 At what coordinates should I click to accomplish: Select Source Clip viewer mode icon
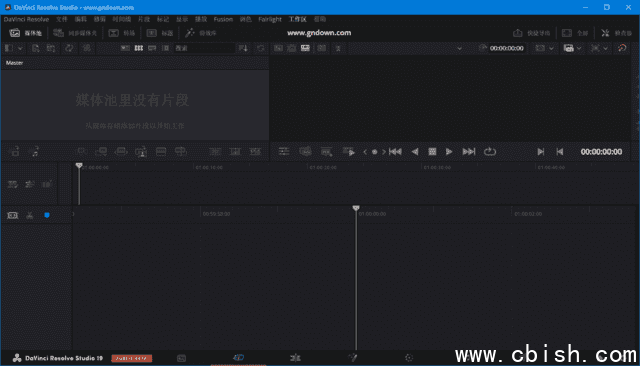pyautogui.click(x=278, y=48)
